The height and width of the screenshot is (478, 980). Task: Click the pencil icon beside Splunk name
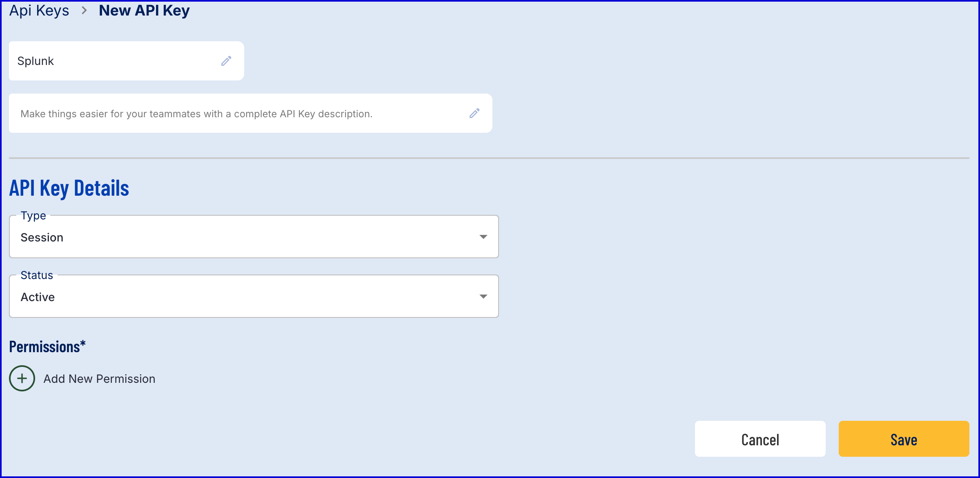226,61
